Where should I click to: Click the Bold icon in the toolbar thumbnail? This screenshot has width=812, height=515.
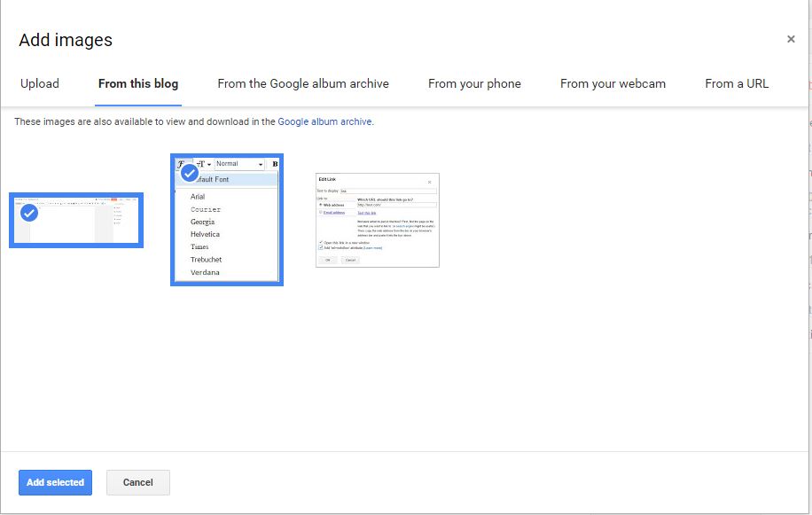tap(276, 163)
